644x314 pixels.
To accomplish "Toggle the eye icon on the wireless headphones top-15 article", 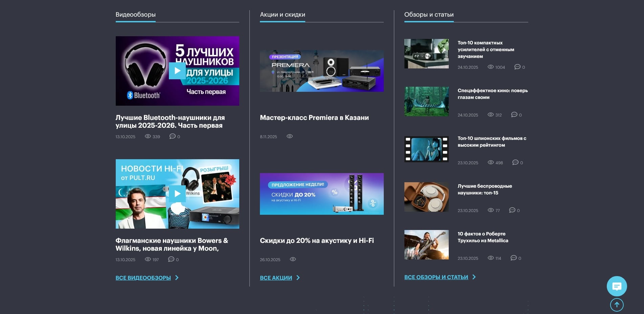I will coord(490,210).
